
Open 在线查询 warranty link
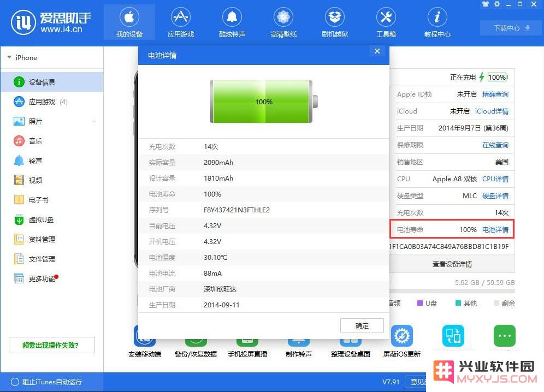pyautogui.click(x=495, y=145)
